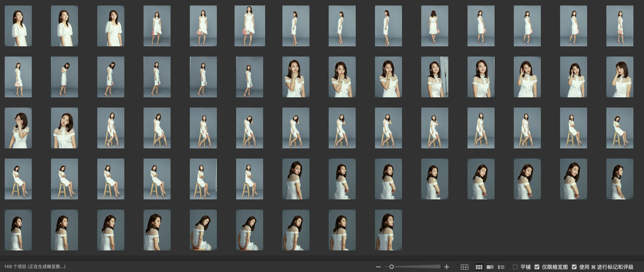Screen dimensions: 644x272
Task: Select the hand-covering-face portrait thumbnail
Action: [18, 128]
